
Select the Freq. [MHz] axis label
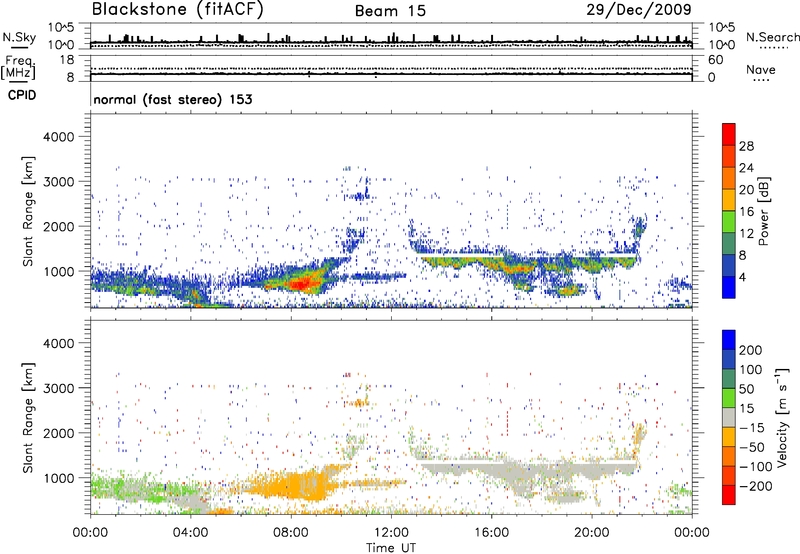pos(18,67)
